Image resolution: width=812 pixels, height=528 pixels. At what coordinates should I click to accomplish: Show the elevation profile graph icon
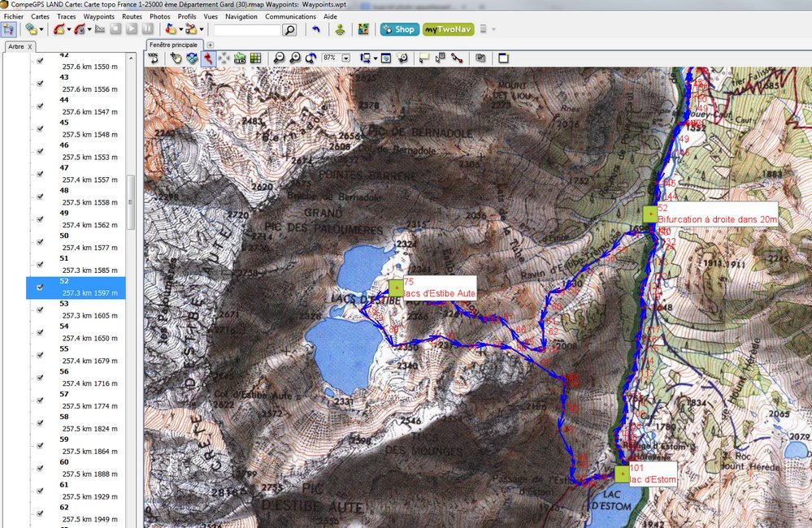pos(100,29)
